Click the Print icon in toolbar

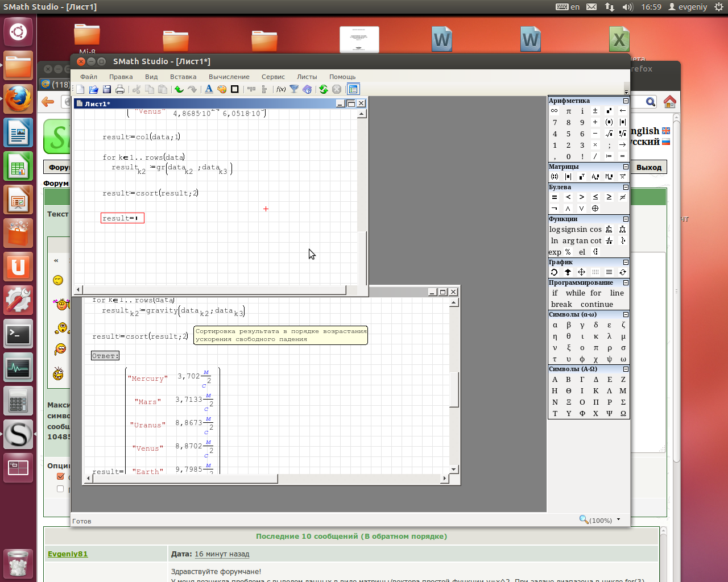[120, 89]
